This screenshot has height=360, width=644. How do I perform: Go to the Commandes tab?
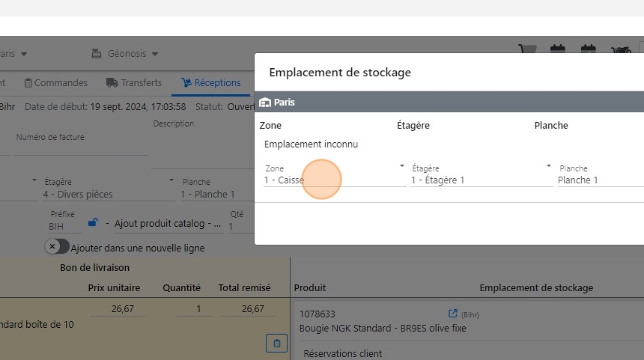click(x=60, y=83)
